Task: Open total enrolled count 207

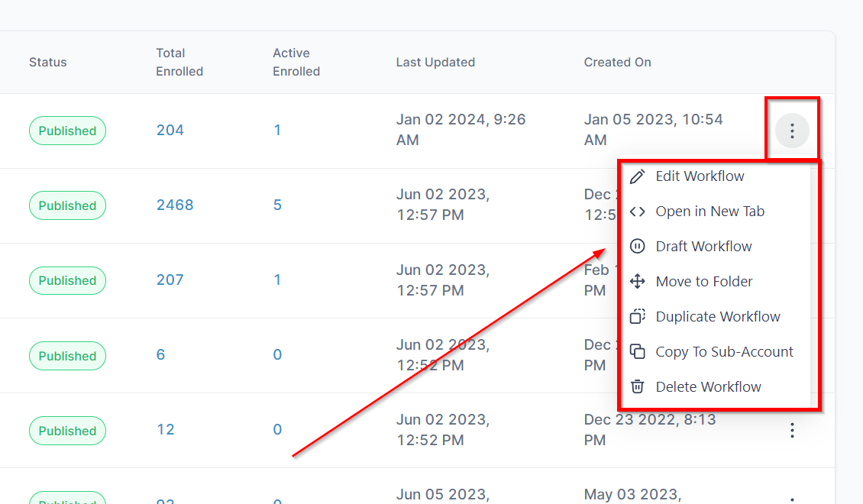Action: 170,280
